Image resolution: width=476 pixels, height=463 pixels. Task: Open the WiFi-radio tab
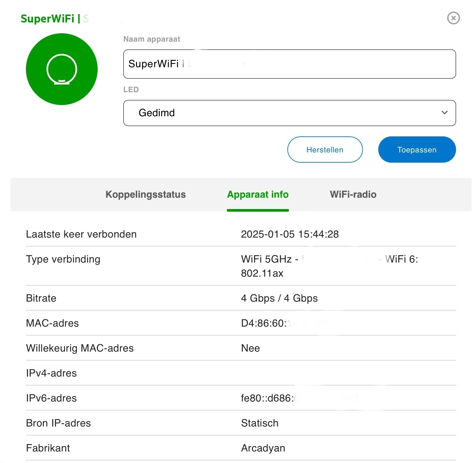click(x=353, y=194)
